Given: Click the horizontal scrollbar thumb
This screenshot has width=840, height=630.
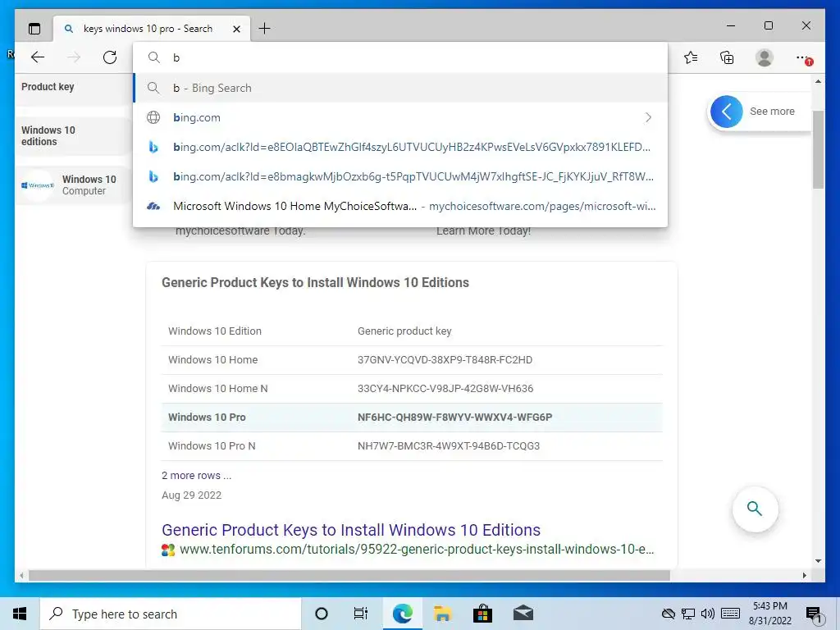Looking at the screenshot, I should (x=349, y=575).
